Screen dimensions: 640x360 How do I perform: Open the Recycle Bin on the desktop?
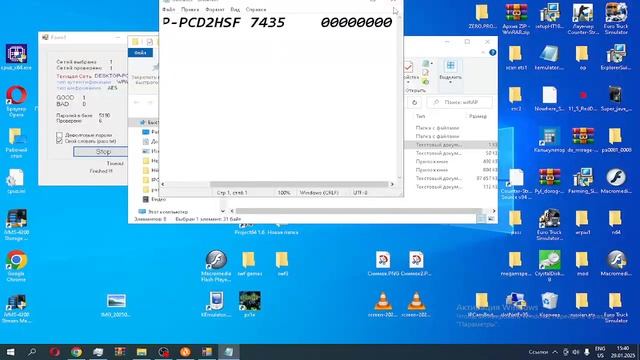549,304
